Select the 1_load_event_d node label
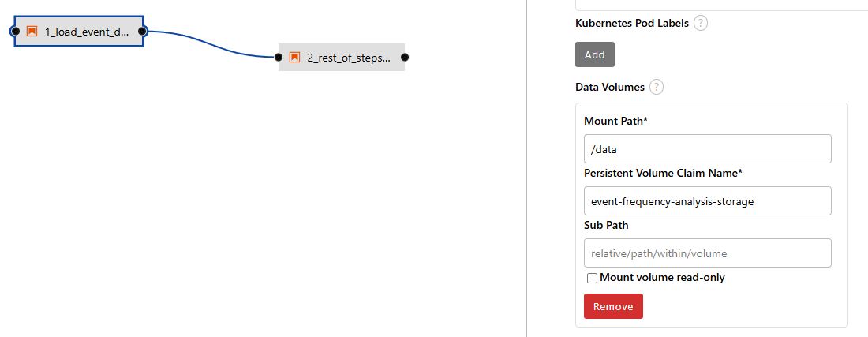The image size is (868, 337). (x=87, y=32)
